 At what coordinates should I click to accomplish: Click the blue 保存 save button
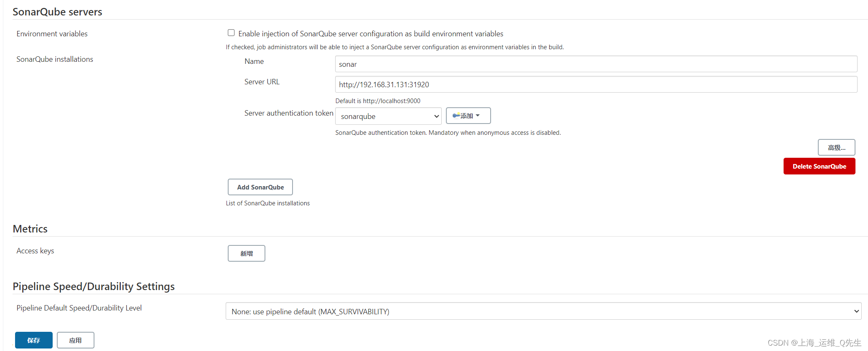click(34, 340)
